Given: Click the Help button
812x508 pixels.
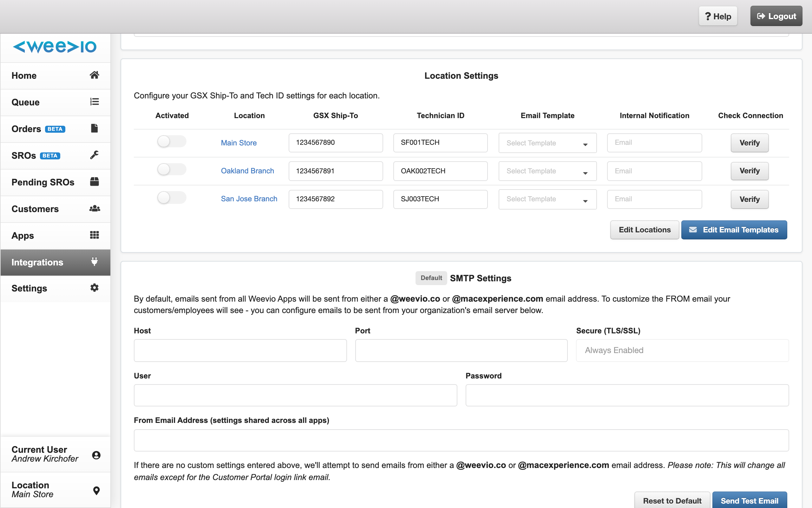Looking at the screenshot, I should pyautogui.click(x=718, y=16).
